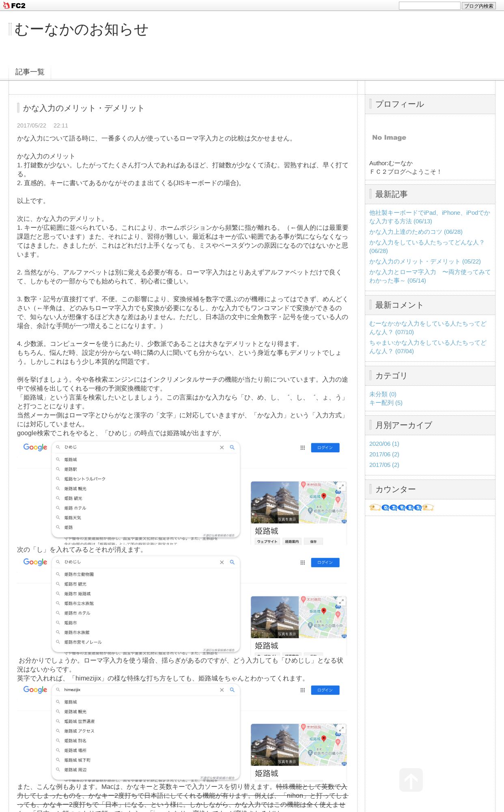Click the apps grid icon in the ひめじし screenshot
Image resolution: width=504 pixels, height=812 pixels.
point(303,562)
